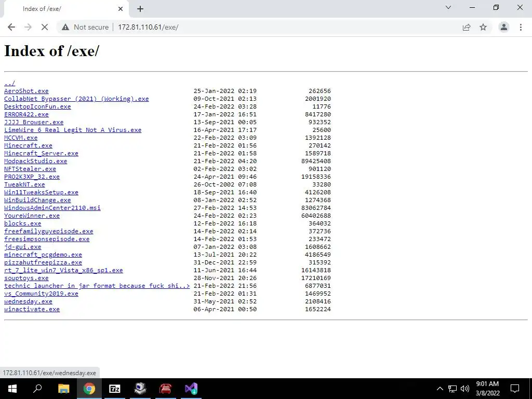Image resolution: width=532 pixels, height=399 pixels.
Task: Open the red car taskbar application
Action: [x=166, y=389]
